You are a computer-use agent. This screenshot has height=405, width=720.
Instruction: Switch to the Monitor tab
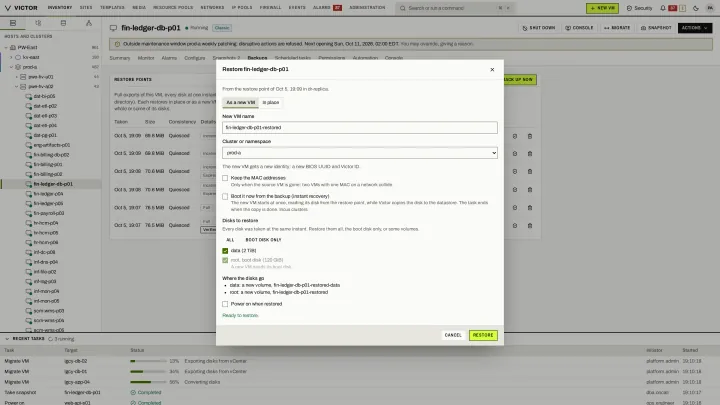[x=146, y=58]
